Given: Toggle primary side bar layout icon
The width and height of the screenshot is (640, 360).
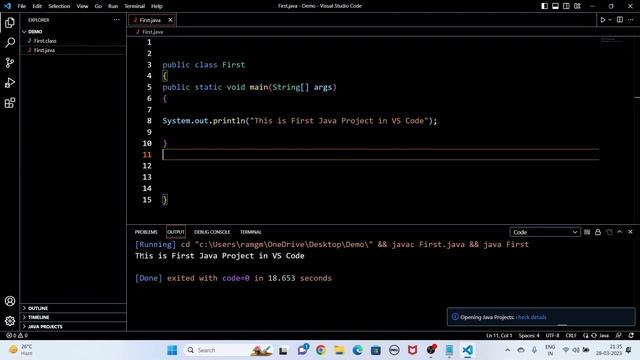Looking at the screenshot, I should [x=544, y=6].
